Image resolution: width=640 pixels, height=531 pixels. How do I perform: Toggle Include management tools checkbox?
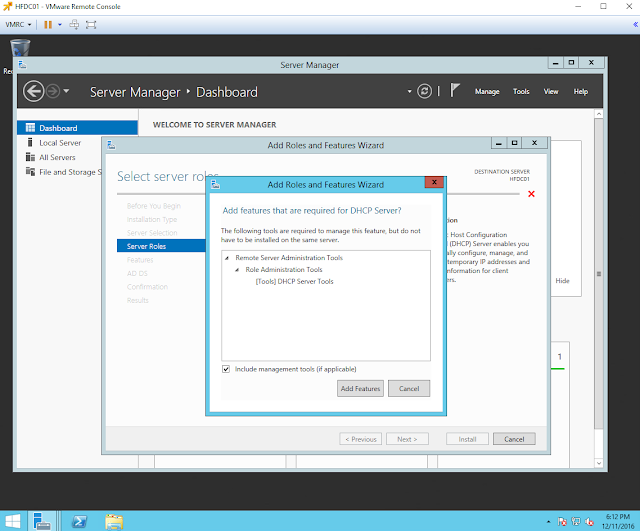(226, 369)
